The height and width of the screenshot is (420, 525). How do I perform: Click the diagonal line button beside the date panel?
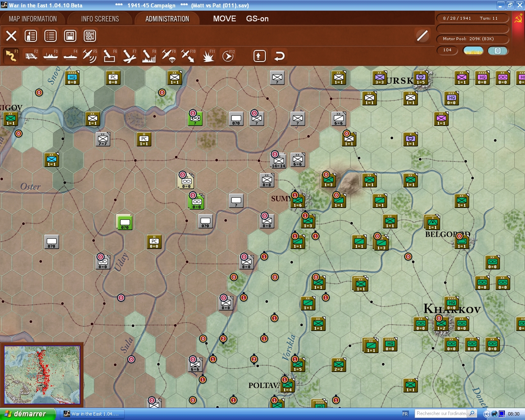coord(422,36)
